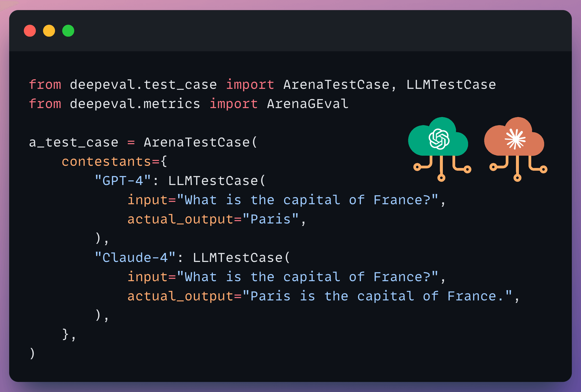
Task: Click the "Claude-4" dictionary key string
Action: tap(135, 258)
